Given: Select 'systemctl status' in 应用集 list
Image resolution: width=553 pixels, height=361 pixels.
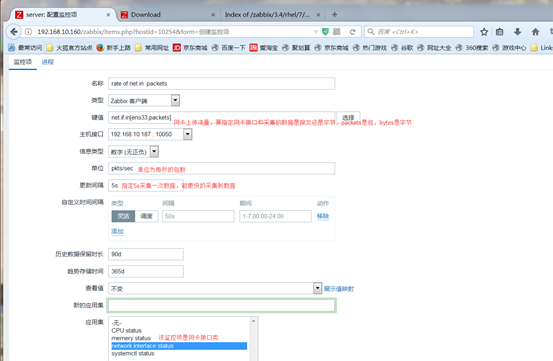Looking at the screenshot, I should click(179, 354).
